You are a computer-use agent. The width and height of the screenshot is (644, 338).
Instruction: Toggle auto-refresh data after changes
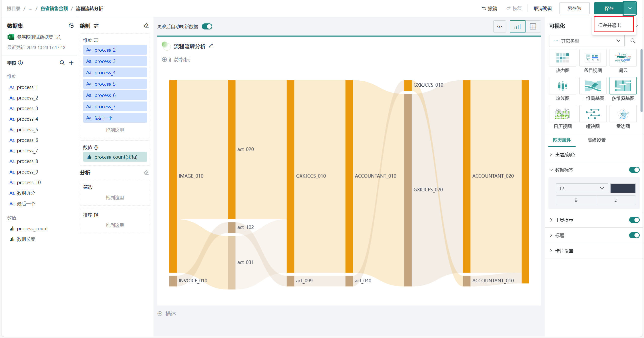(x=207, y=26)
